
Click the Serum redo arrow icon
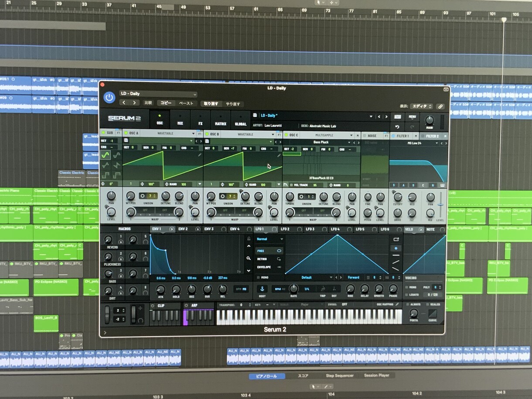point(413,126)
